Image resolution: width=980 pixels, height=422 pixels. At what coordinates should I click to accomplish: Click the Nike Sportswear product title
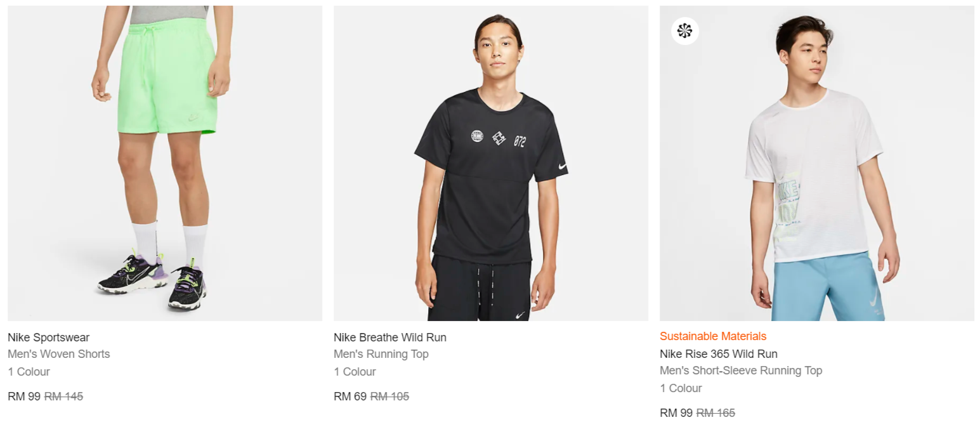pyautogui.click(x=49, y=338)
